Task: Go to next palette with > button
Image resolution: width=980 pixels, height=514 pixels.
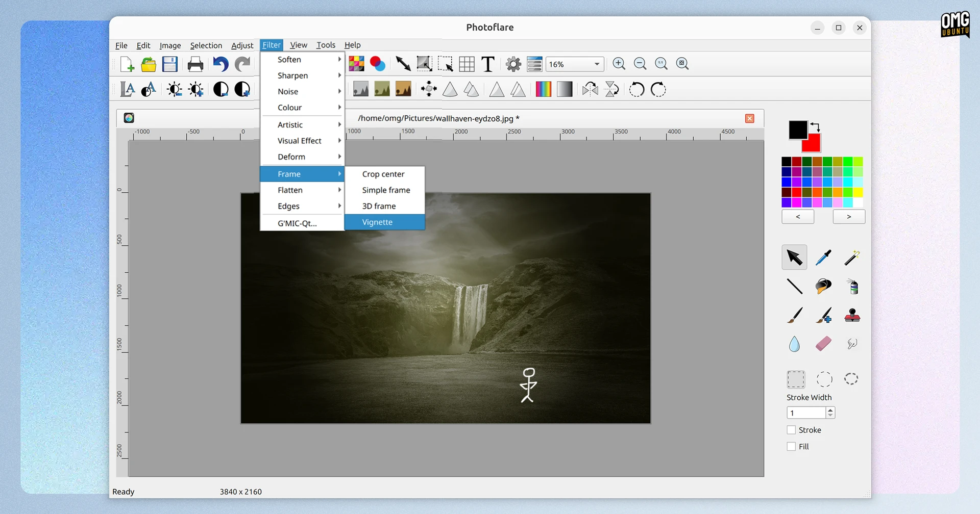Action: pos(849,217)
